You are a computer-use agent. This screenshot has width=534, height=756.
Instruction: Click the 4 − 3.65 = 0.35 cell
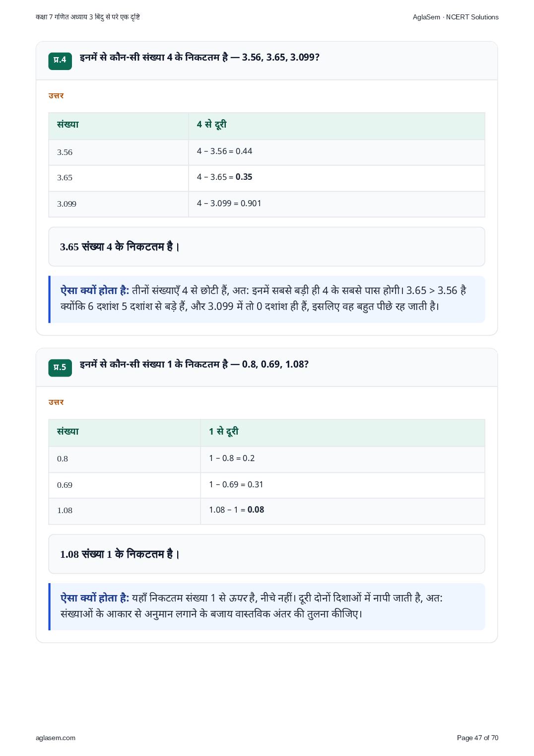[336, 178]
